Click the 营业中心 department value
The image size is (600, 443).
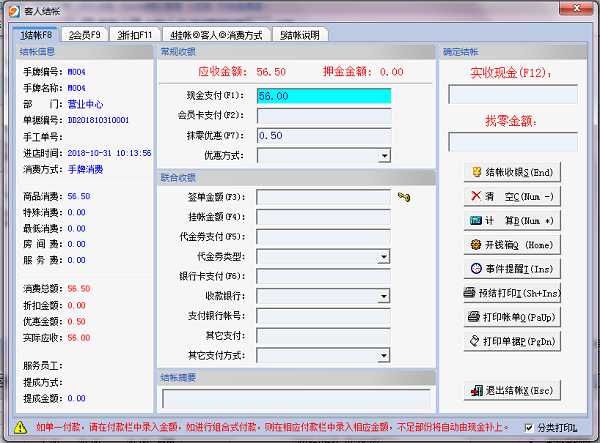85,104
